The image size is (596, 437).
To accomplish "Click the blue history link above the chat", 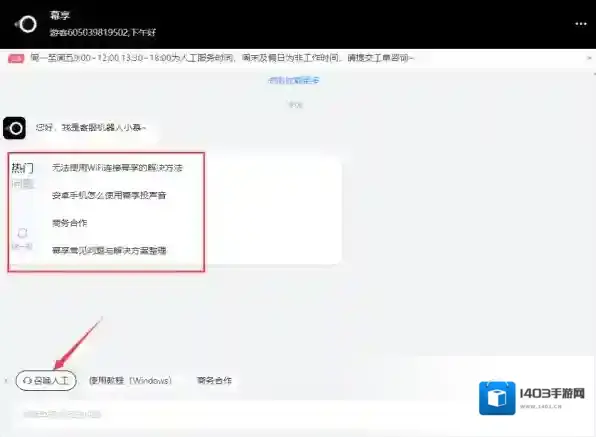I will coord(293,80).
